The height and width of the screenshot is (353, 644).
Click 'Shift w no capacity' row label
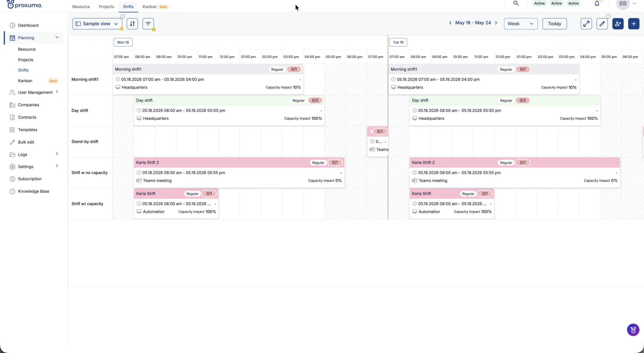89,173
